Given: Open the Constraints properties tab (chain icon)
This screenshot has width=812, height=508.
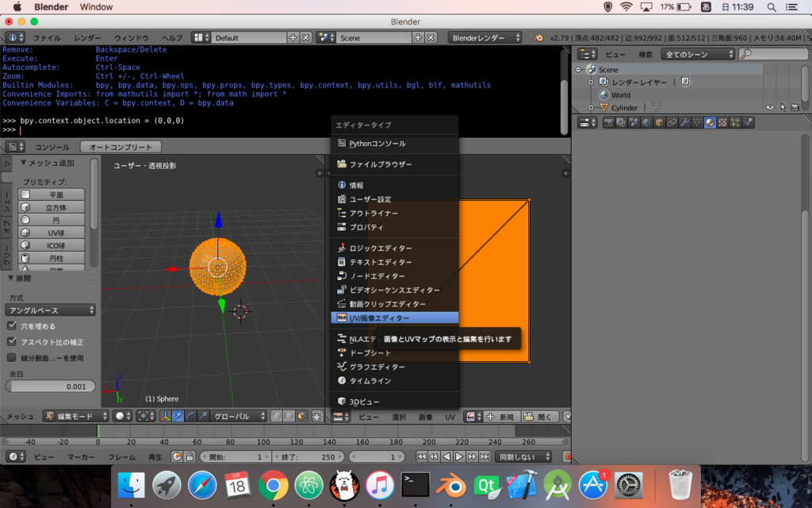Looking at the screenshot, I should click(x=672, y=122).
